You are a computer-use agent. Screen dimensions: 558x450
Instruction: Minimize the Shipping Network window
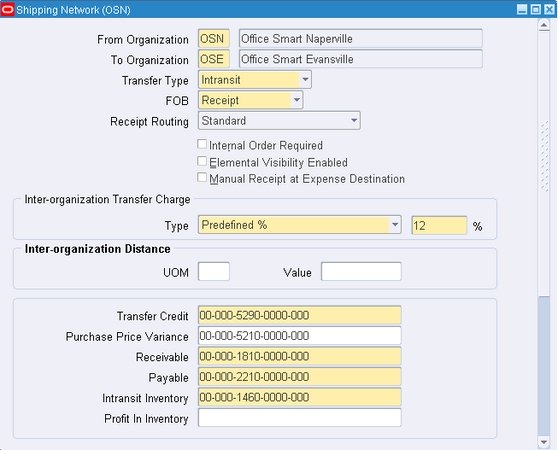(522, 9)
